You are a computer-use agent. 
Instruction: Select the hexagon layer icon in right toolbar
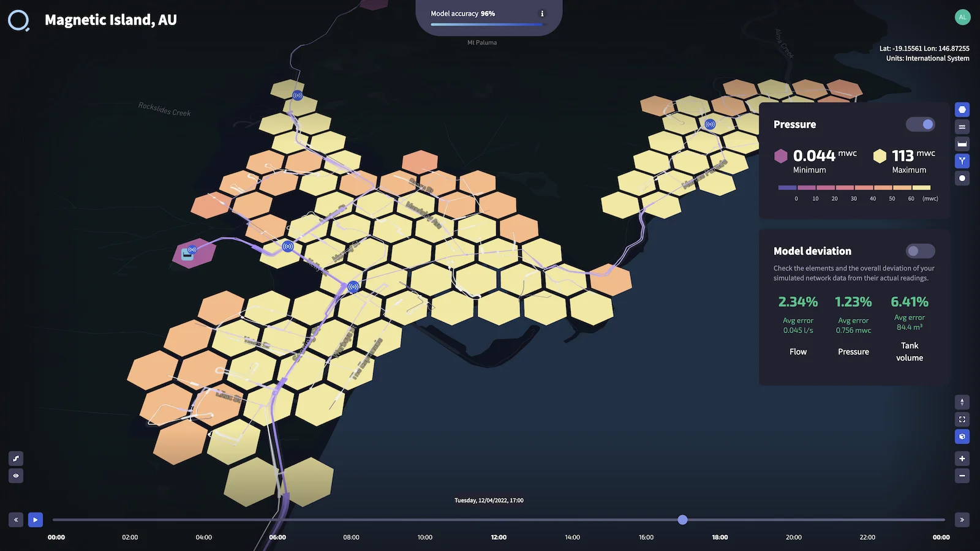[x=962, y=110]
